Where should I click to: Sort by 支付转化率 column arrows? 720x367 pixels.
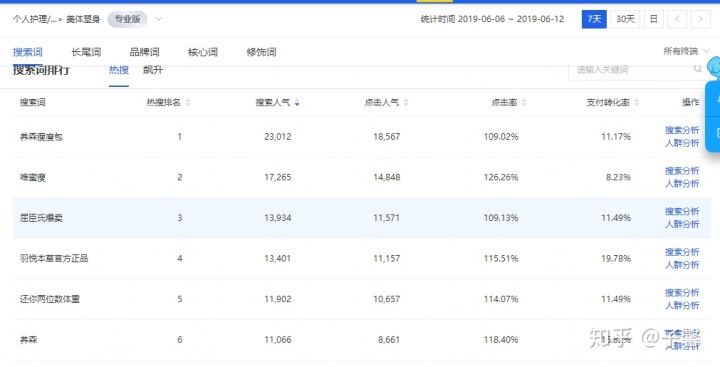click(x=636, y=102)
